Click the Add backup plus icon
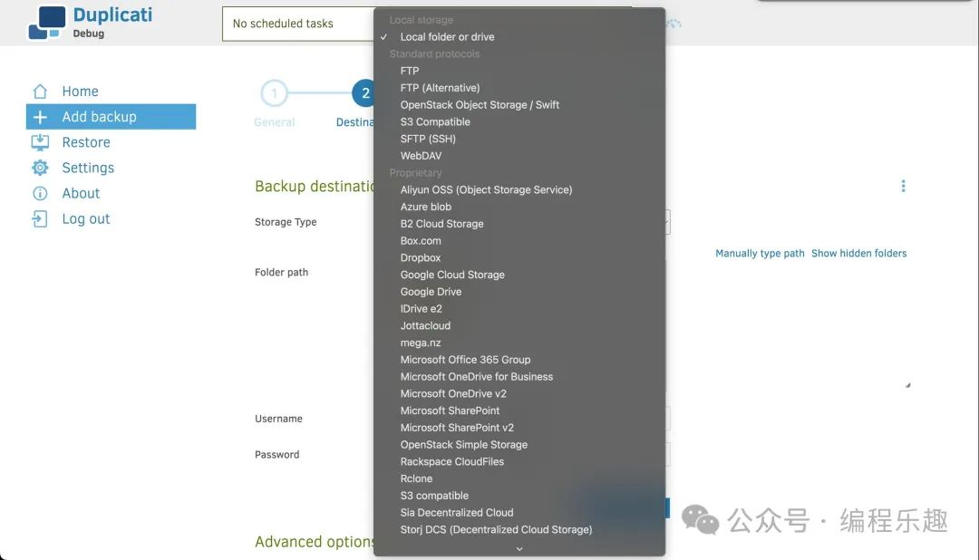This screenshot has height=560, width=979. [x=40, y=117]
